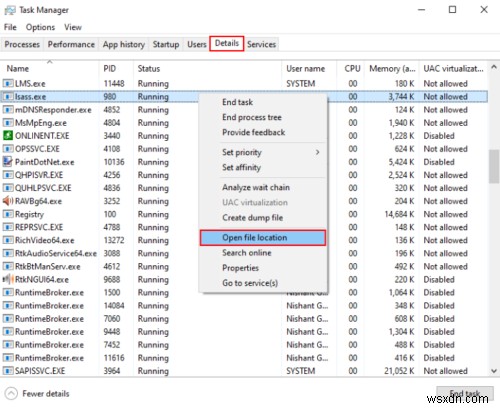Screen dimensions: 500x409
Task: Choose Open file location
Action: coord(263,238)
